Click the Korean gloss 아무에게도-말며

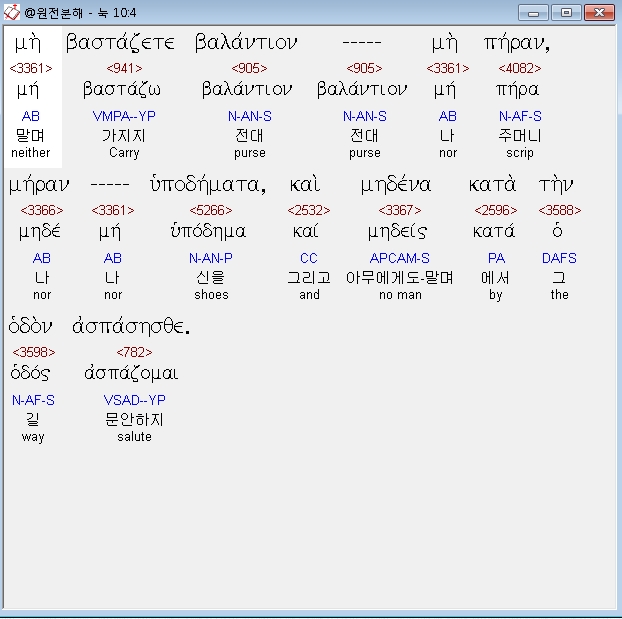pos(399,277)
